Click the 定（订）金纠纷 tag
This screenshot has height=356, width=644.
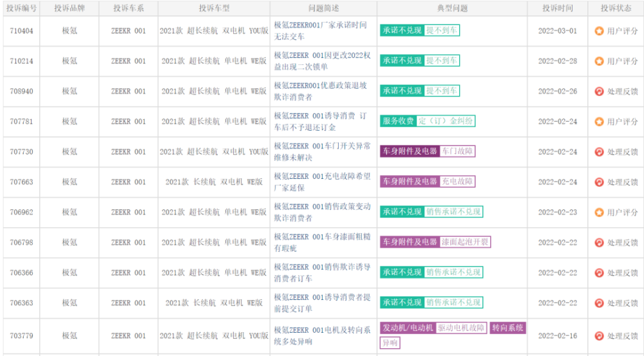point(446,121)
